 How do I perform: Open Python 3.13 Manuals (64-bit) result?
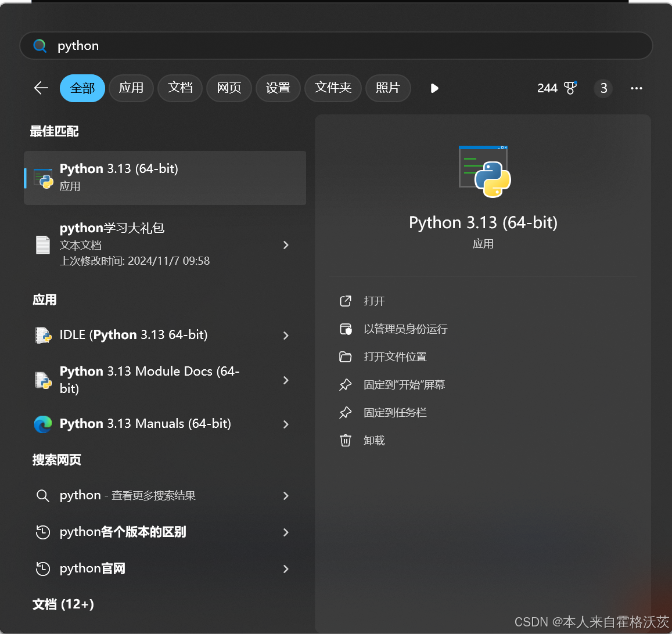point(165,424)
